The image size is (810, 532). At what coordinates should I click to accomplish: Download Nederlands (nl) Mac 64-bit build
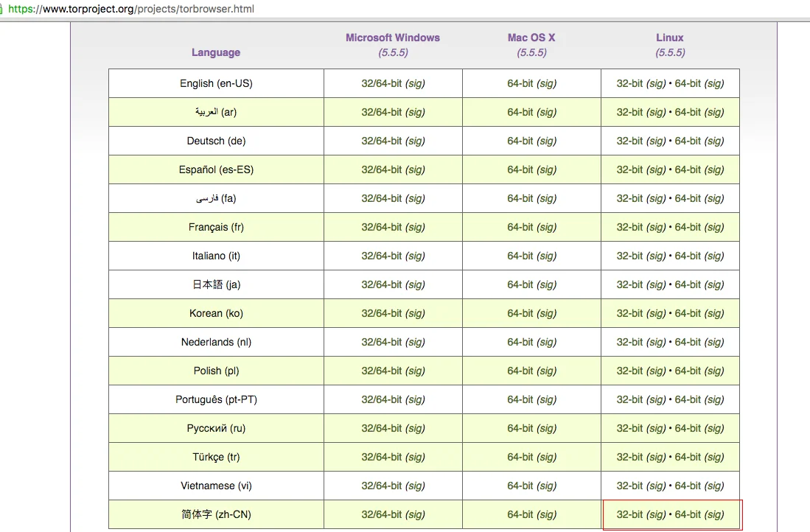coord(520,342)
